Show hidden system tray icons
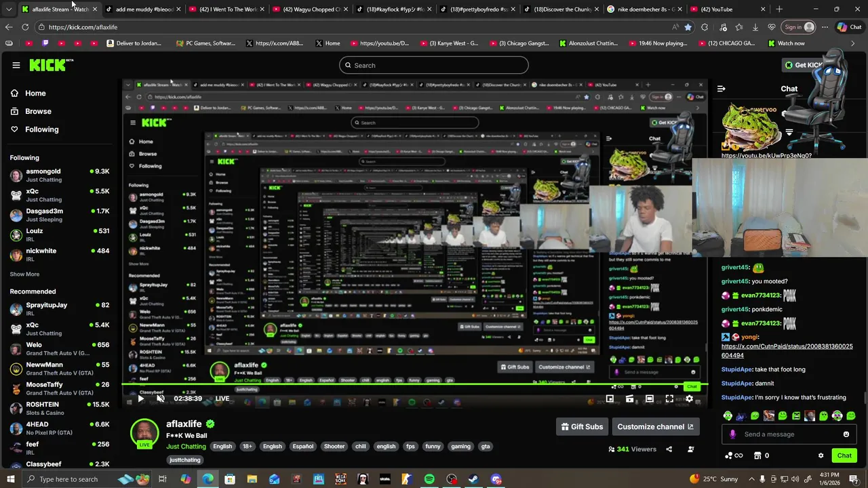This screenshot has width=868, height=488. click(751, 479)
